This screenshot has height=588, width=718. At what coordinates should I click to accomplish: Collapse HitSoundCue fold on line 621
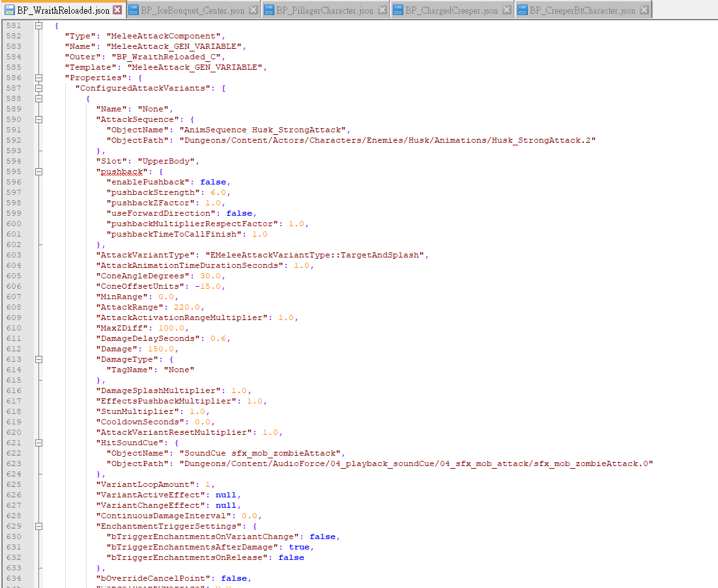pyautogui.click(x=39, y=443)
